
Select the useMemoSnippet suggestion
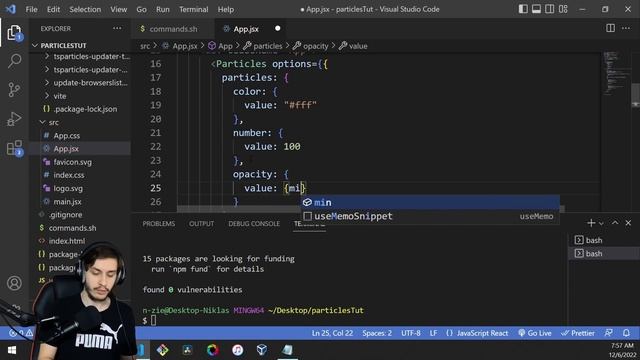[430, 216]
